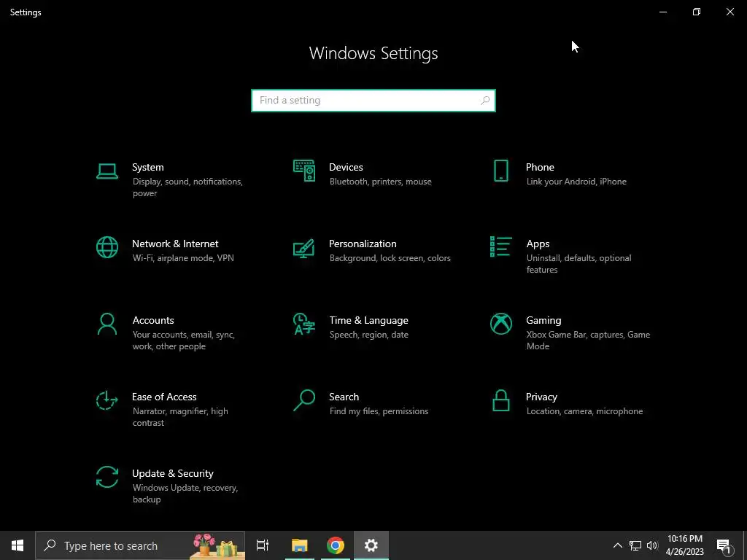Select the System title link
747x560 pixels.
(x=147, y=167)
